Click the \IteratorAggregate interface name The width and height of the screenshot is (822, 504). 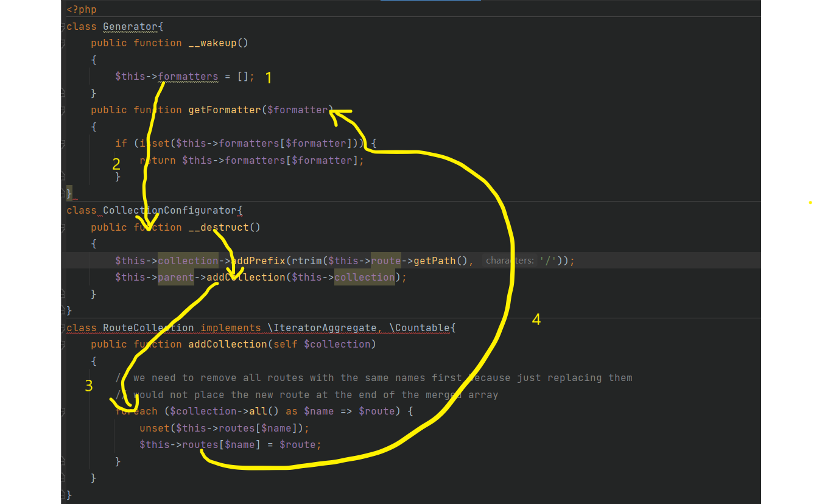tap(322, 327)
